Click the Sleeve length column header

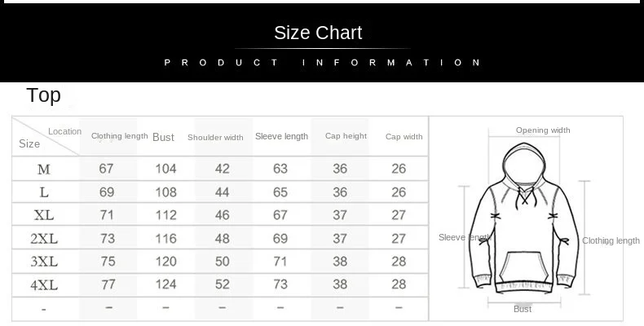coord(281,136)
